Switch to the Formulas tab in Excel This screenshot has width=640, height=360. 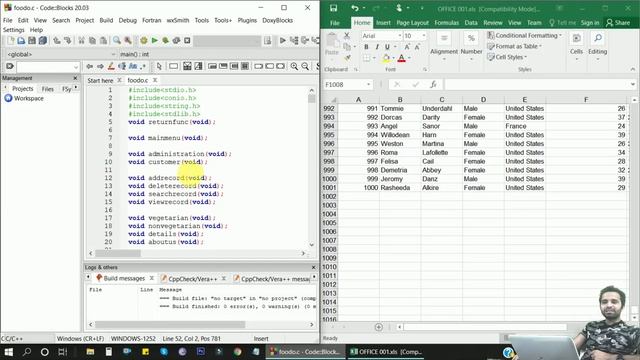click(x=447, y=23)
